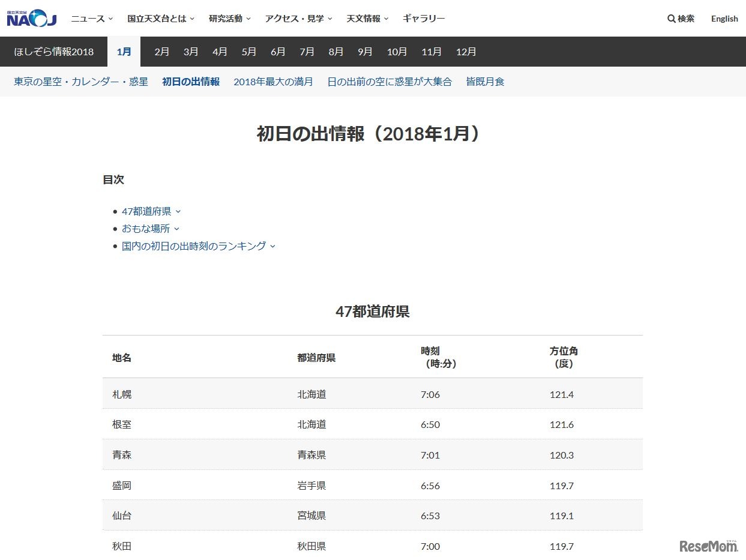Viewport: 746px width, 560px height.
Task: Select the 12月 tab
Action: click(466, 52)
